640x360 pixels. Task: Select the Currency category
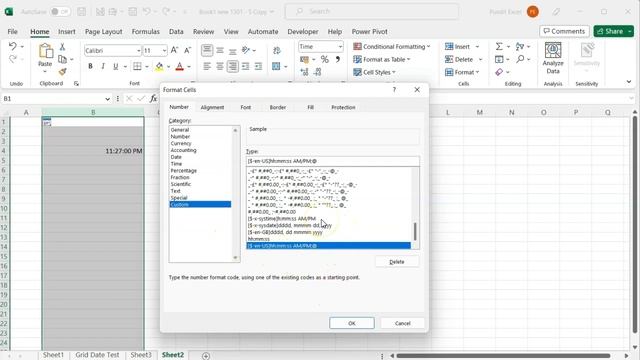(181, 143)
